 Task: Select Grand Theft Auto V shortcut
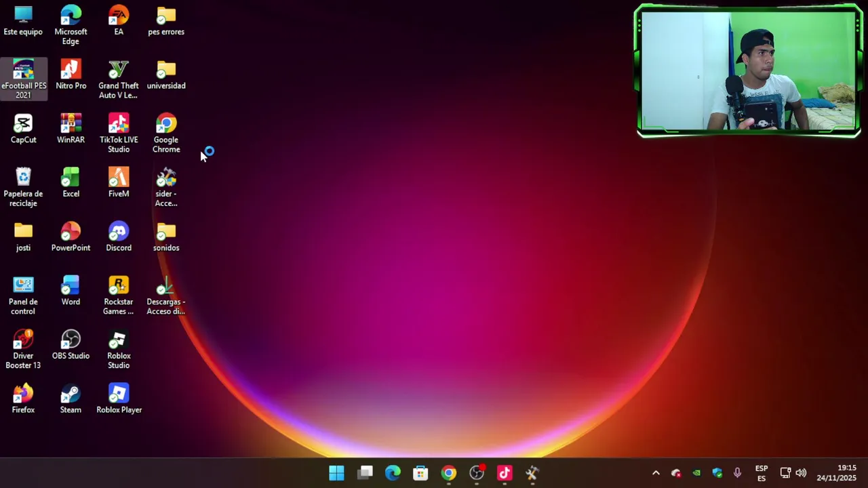[x=119, y=79]
